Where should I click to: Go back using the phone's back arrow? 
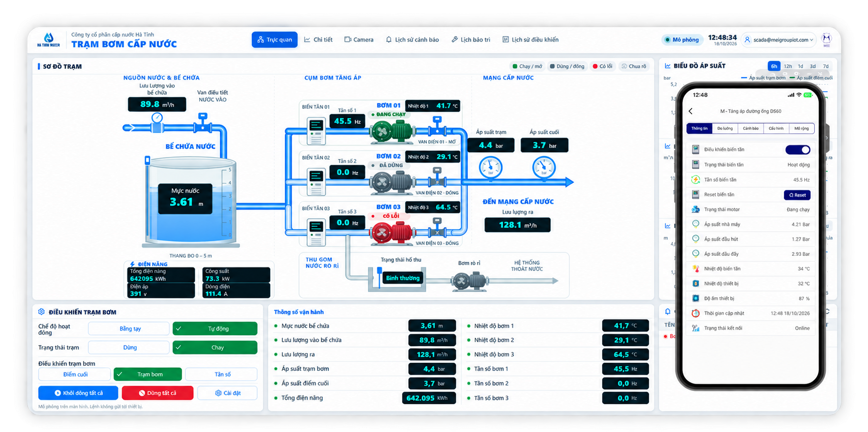tap(691, 111)
